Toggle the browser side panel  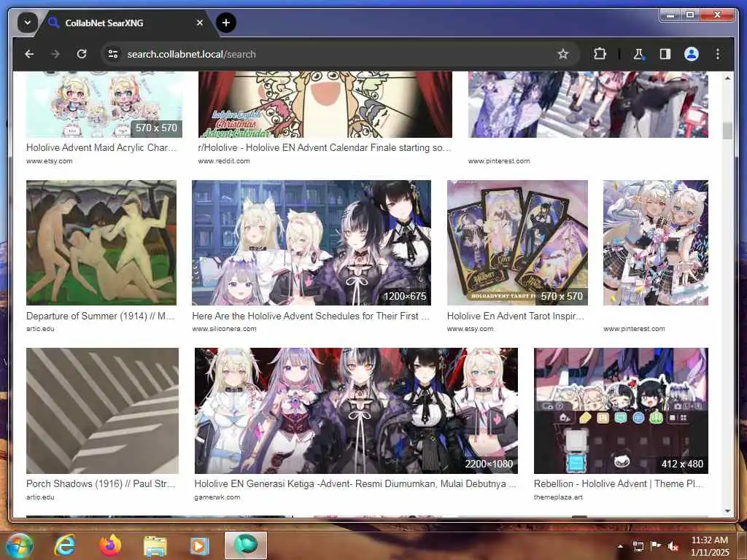pyautogui.click(x=665, y=54)
